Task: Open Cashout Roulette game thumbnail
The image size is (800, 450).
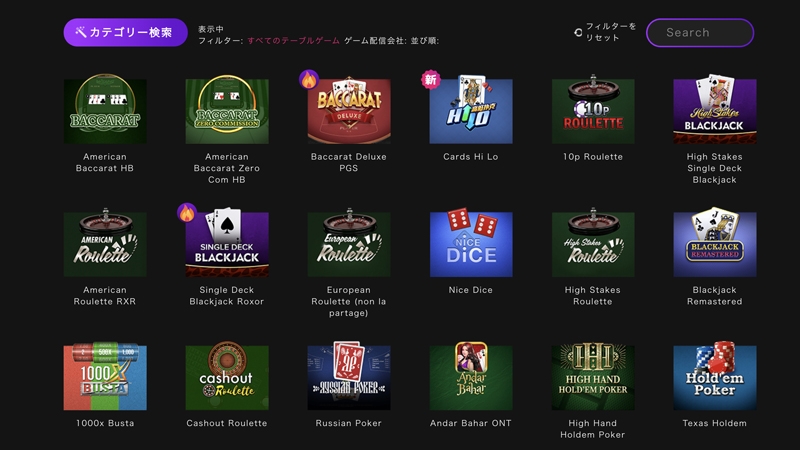Action: (x=227, y=377)
